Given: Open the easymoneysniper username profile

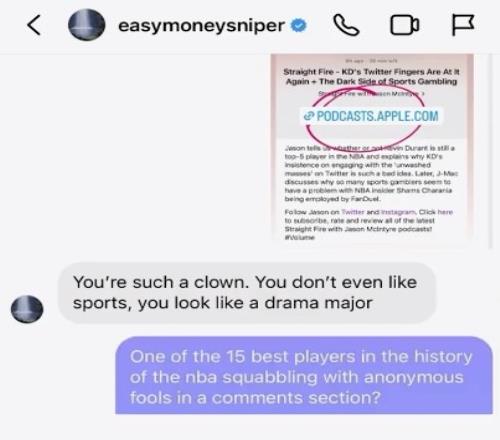Looking at the screenshot, I should [x=201, y=26].
